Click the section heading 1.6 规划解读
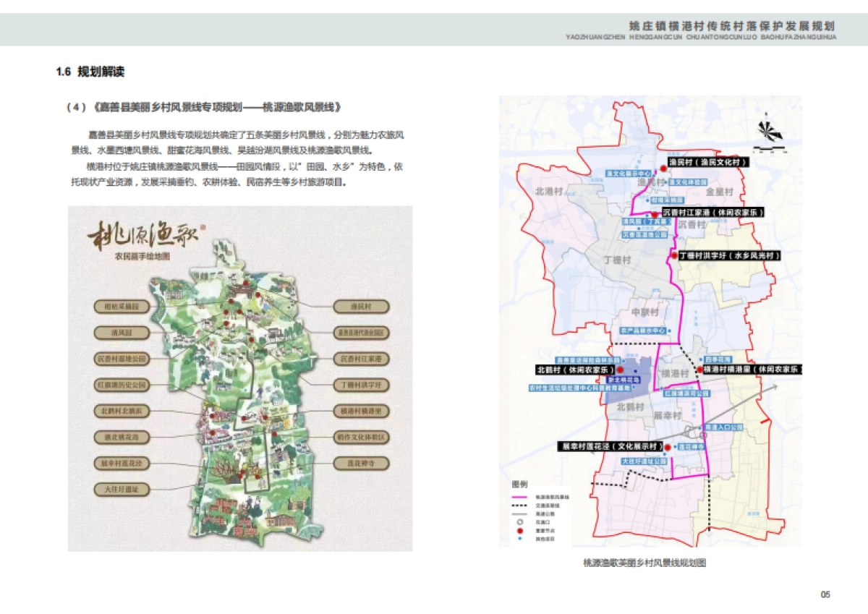 coord(90,72)
